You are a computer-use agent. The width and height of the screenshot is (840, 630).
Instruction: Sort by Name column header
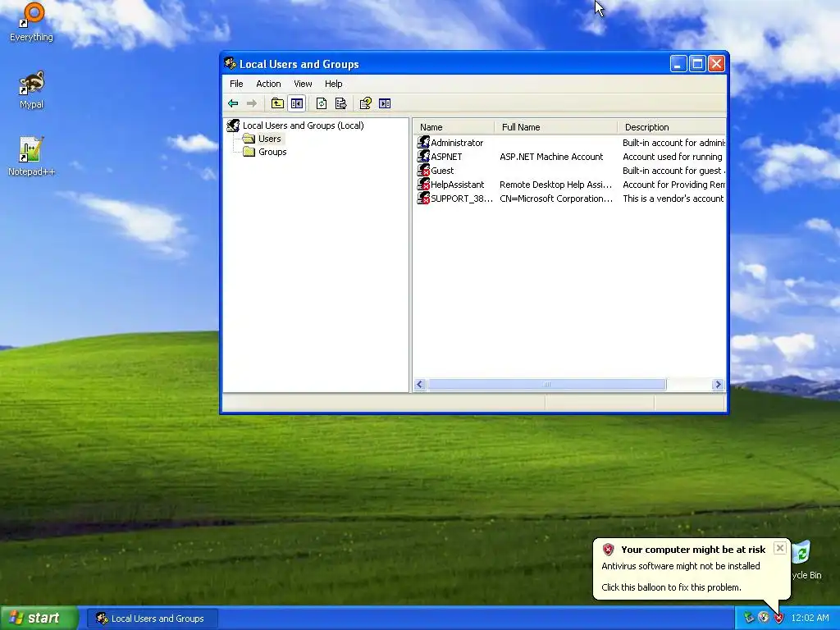pos(454,127)
